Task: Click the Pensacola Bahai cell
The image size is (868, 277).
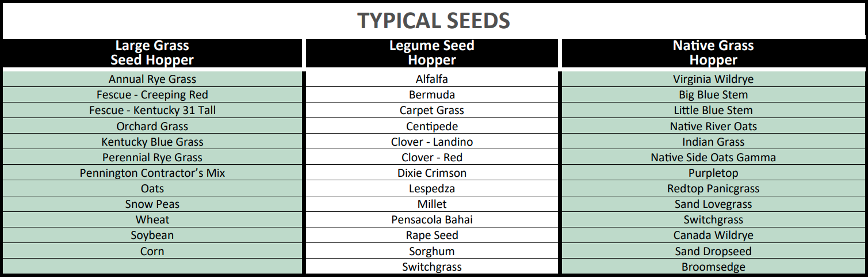Action: (x=432, y=219)
